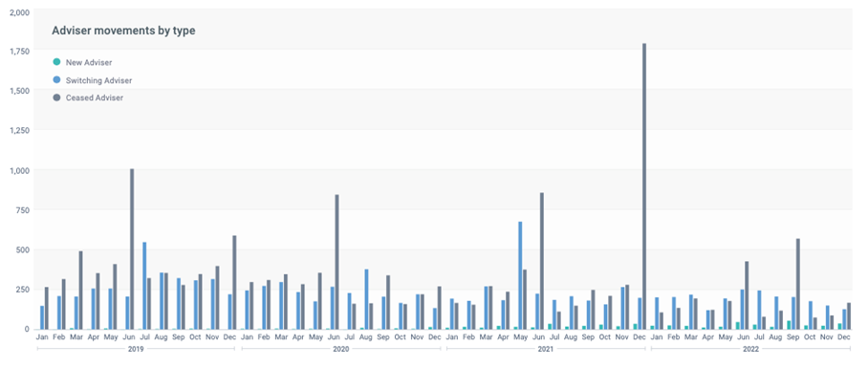Click the Aug label under 2020
Viewport: 868px width, 368px height.
point(366,337)
